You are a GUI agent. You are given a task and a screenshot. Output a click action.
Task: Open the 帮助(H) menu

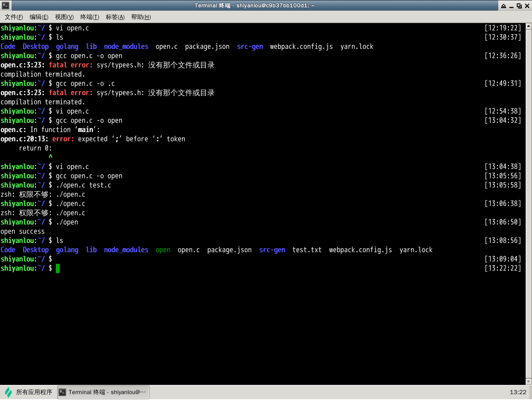pos(141,17)
